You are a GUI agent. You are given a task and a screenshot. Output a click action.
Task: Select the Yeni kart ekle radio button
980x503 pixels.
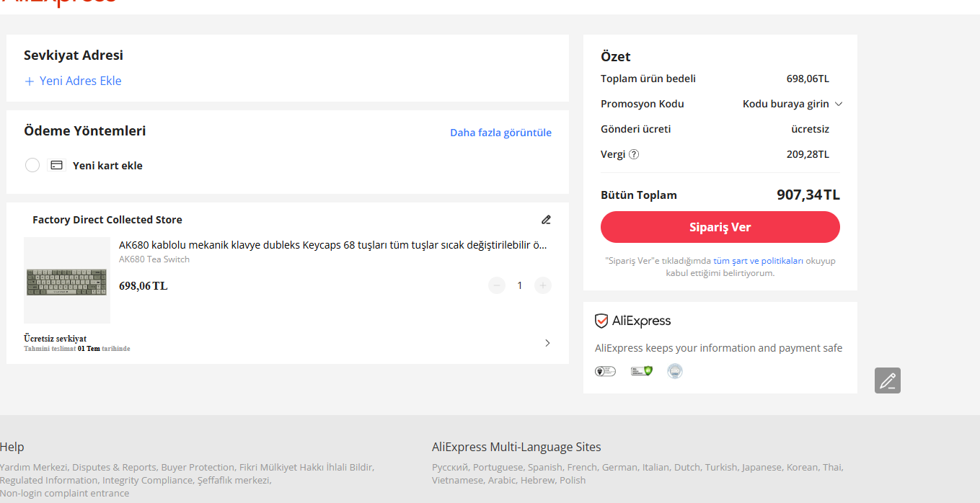(32, 165)
